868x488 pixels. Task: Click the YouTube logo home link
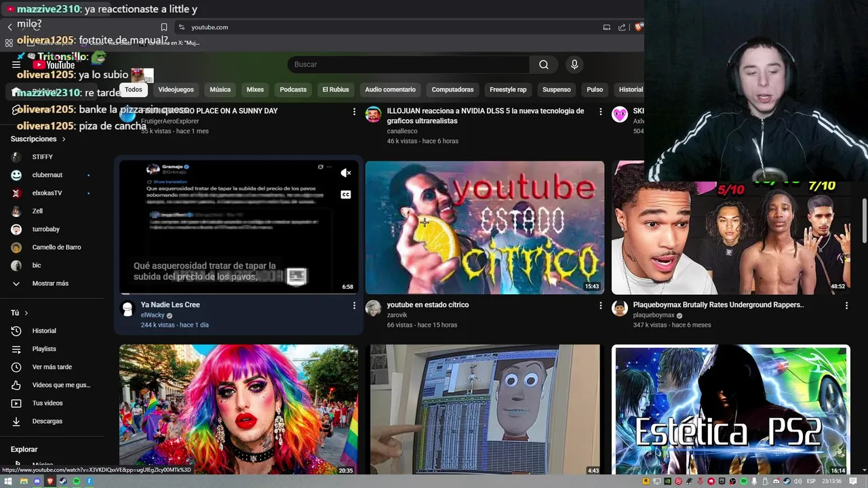point(54,65)
